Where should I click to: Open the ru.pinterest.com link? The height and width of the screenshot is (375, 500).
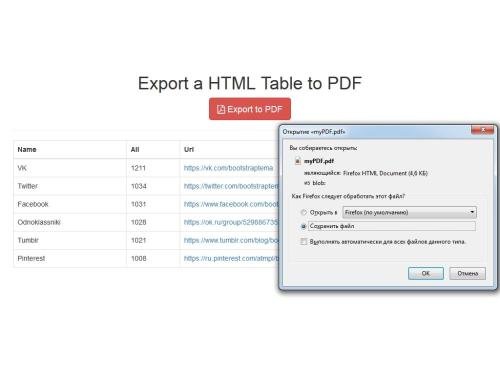231,258
